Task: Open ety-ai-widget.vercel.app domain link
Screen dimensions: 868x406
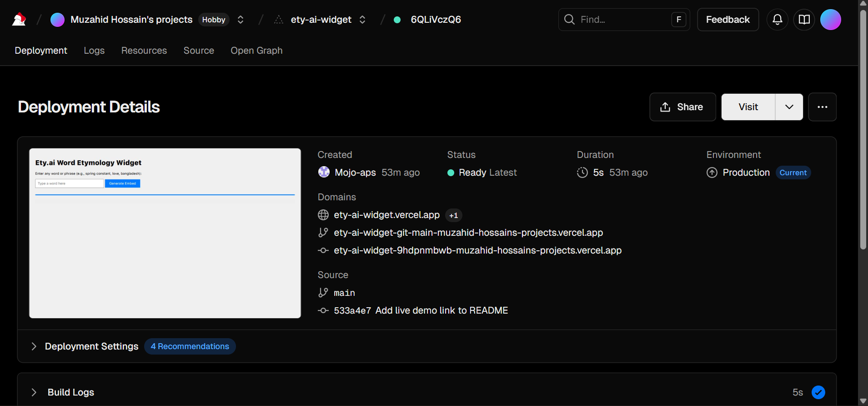Action: (x=387, y=215)
